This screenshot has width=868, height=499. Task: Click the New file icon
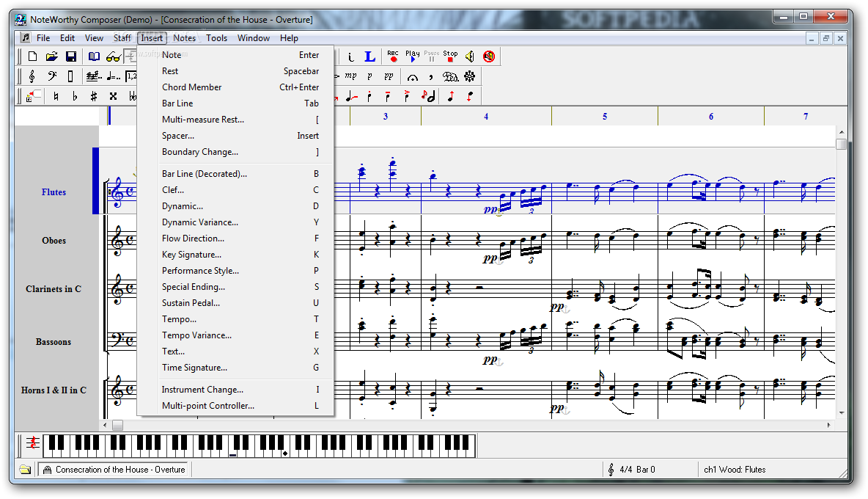pos(33,57)
